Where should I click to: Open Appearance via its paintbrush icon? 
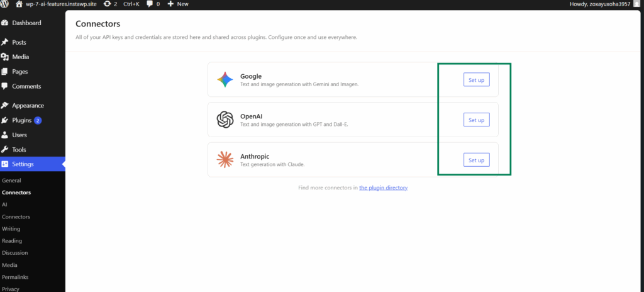5,105
